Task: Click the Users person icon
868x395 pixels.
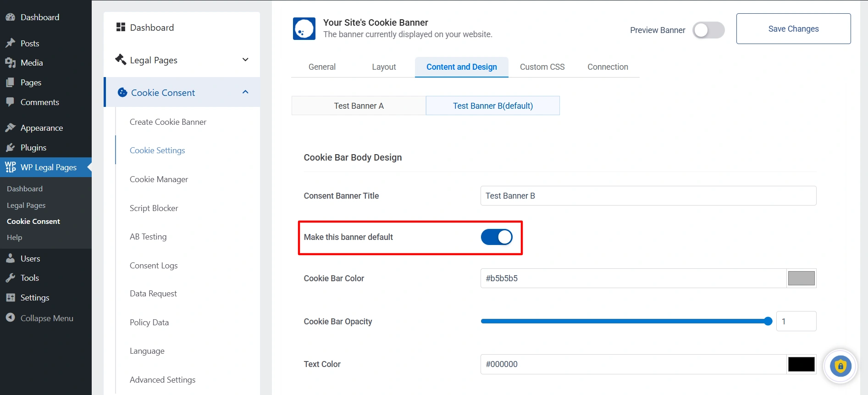Action: pos(10,259)
